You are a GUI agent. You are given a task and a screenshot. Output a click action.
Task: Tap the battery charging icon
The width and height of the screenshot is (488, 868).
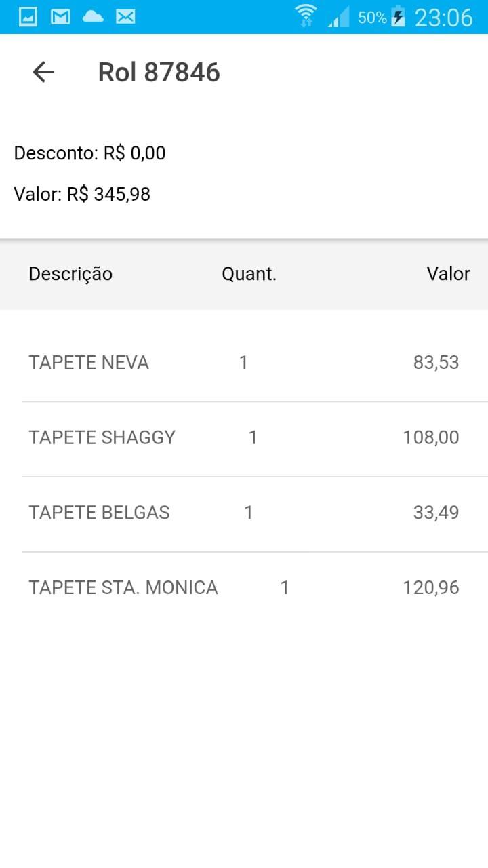point(399,17)
